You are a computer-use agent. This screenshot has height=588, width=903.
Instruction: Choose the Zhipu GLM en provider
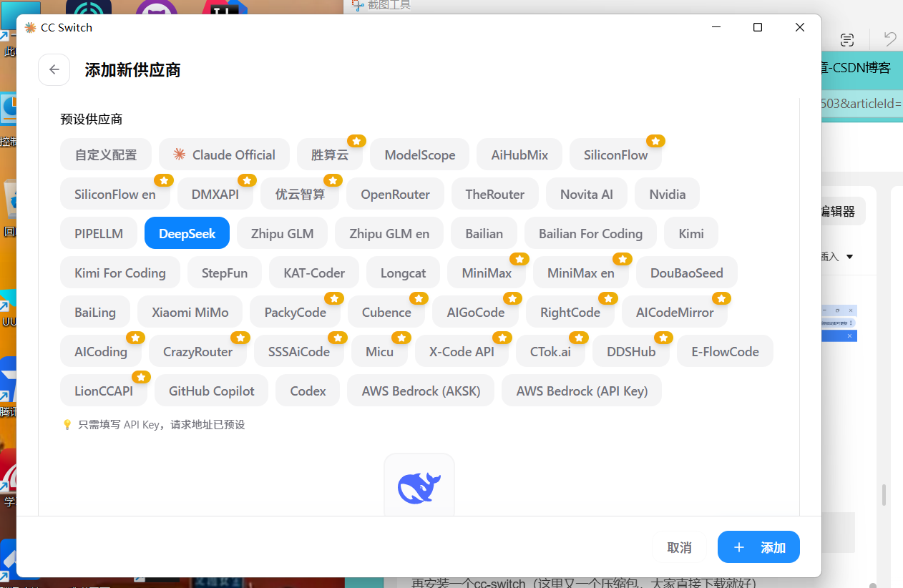click(389, 233)
